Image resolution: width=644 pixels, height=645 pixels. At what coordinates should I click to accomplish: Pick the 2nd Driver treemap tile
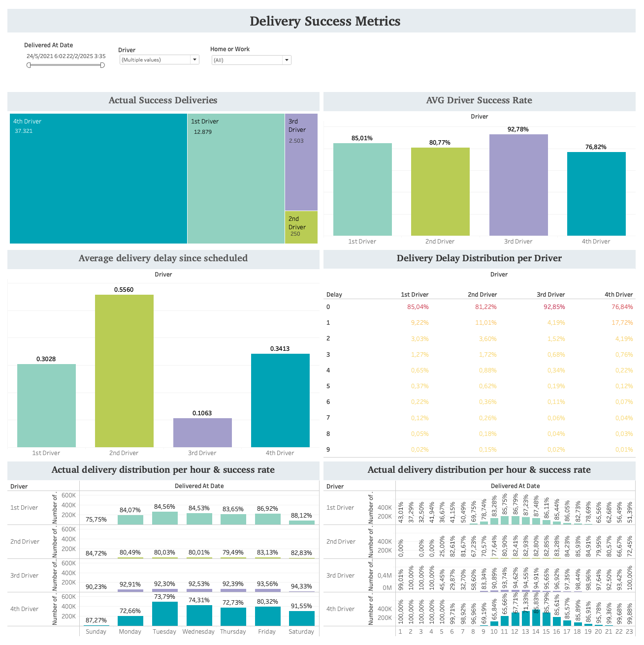[x=301, y=227]
